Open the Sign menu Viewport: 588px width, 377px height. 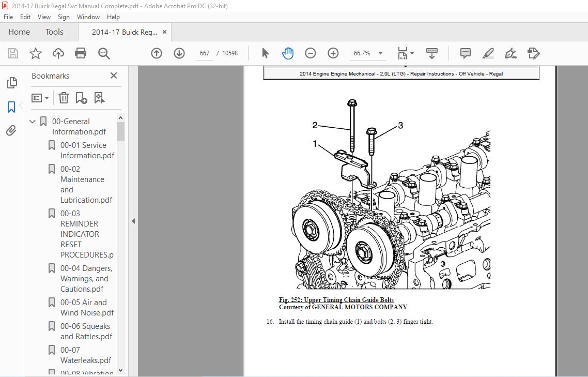(x=64, y=17)
